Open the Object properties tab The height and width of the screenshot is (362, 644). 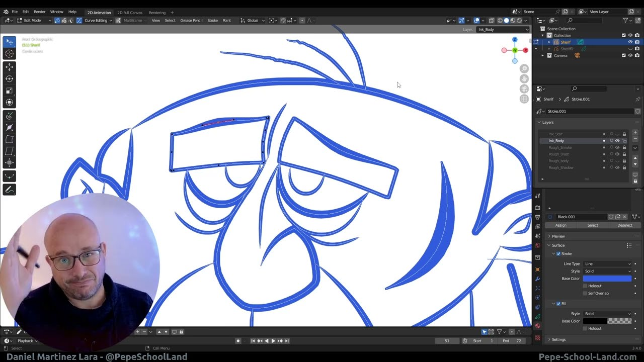(x=537, y=269)
